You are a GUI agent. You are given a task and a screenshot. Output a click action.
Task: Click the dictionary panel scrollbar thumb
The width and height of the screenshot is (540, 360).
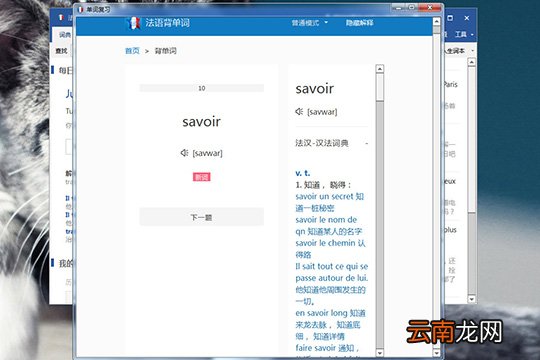tap(380, 87)
